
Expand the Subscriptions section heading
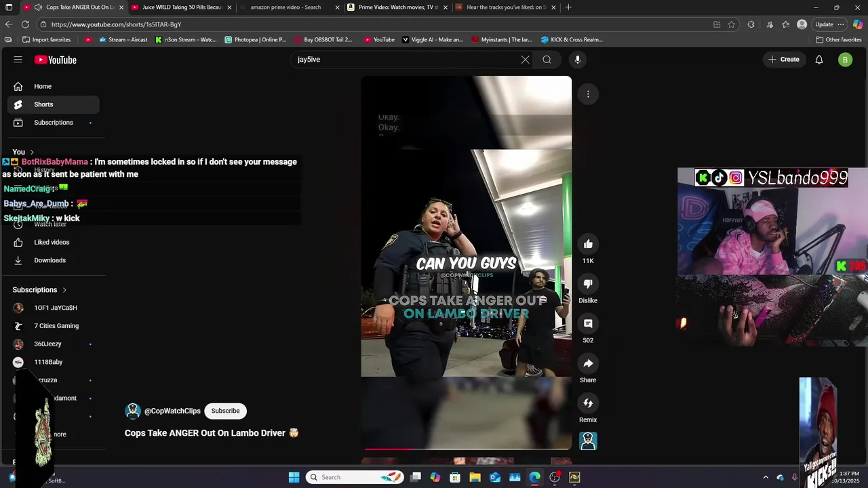(40, 290)
